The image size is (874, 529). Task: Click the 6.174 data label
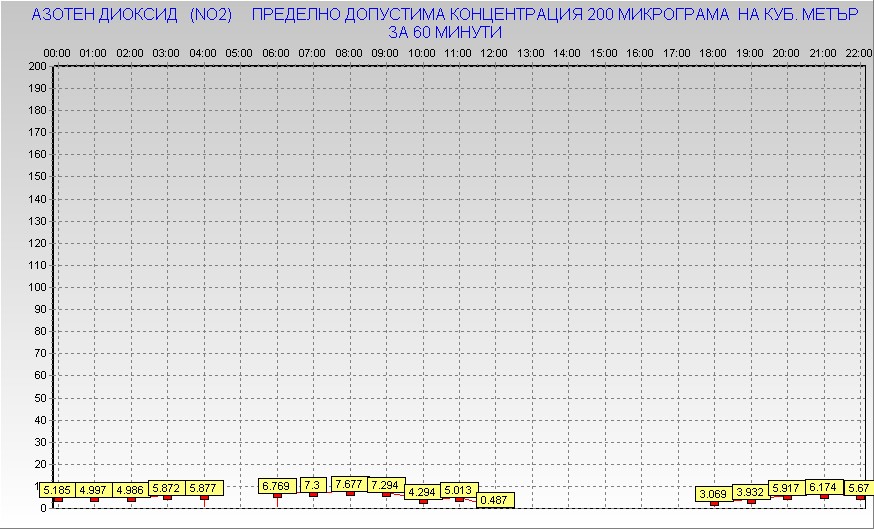point(824,487)
